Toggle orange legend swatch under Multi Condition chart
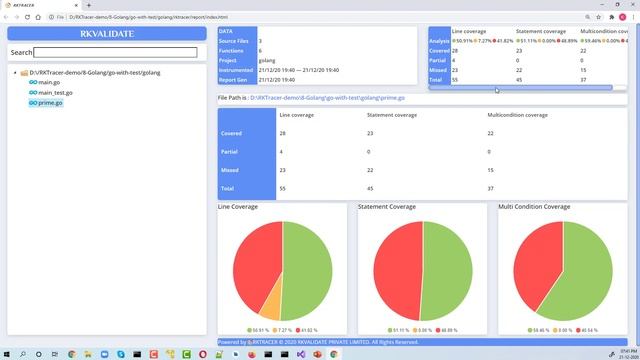 point(555,330)
